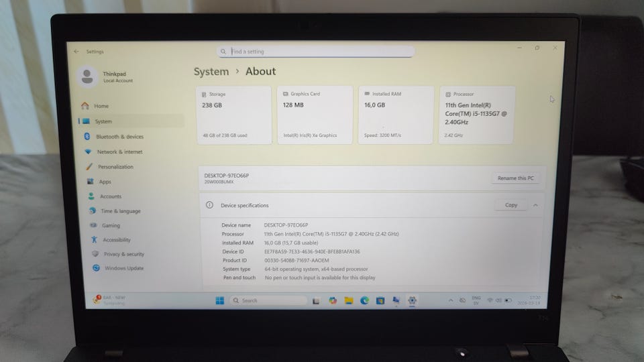Open Task View from the taskbar
Image resolution: width=644 pixels, height=362 pixels.
tap(316, 301)
